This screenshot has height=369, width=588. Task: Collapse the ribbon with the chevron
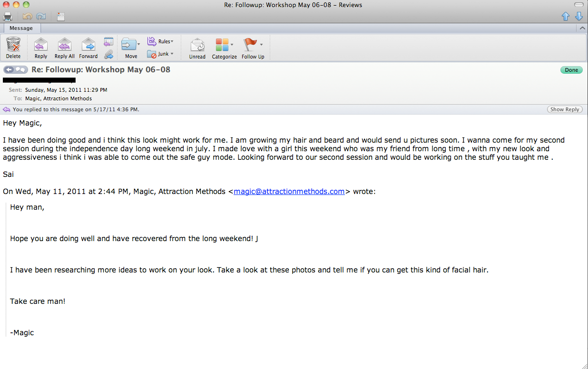tap(582, 29)
